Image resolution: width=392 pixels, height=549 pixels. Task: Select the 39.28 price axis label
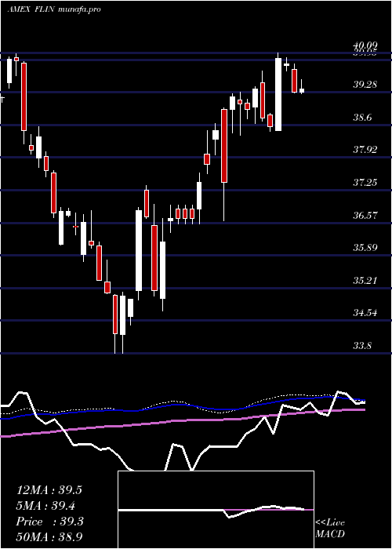[x=365, y=85]
